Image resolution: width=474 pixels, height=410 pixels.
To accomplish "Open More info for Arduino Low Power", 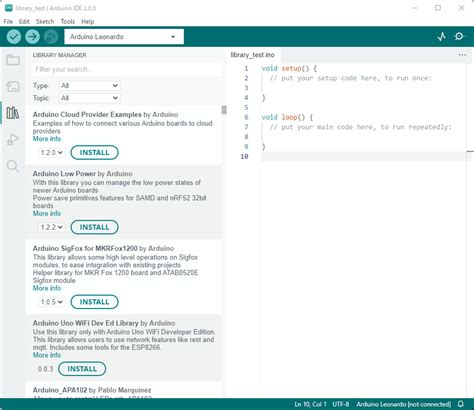I will coord(47,213).
